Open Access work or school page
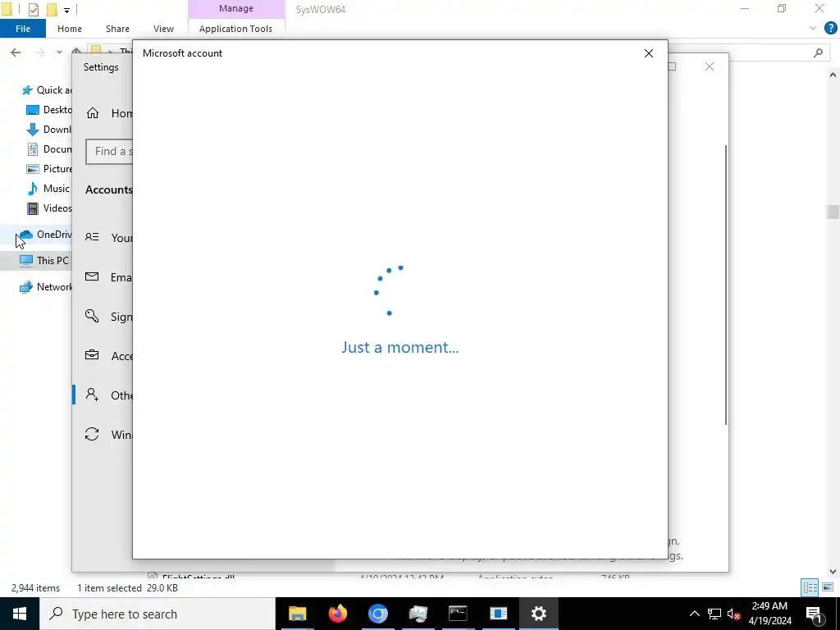This screenshot has width=840, height=630. point(109,356)
